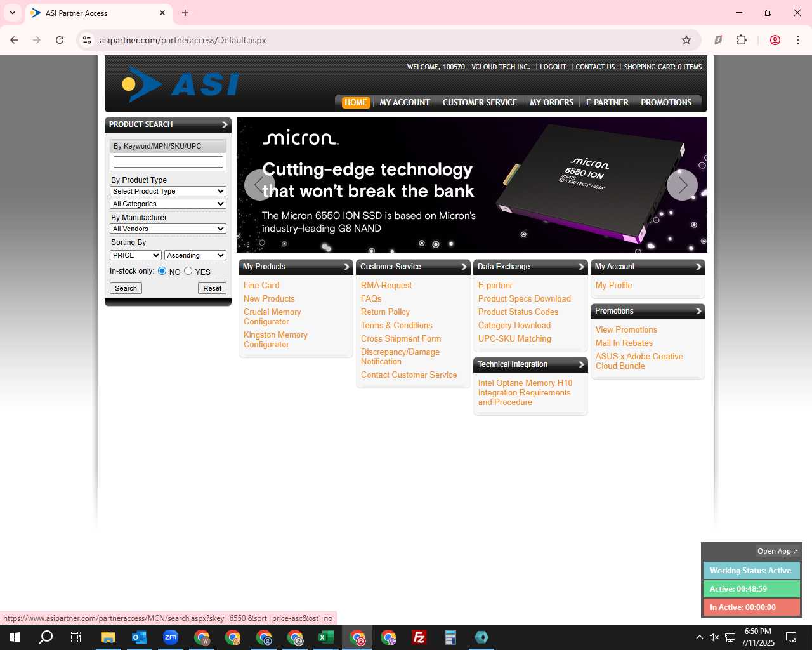
Task: Open the tab search dropdown arrow
Action: coord(12,13)
